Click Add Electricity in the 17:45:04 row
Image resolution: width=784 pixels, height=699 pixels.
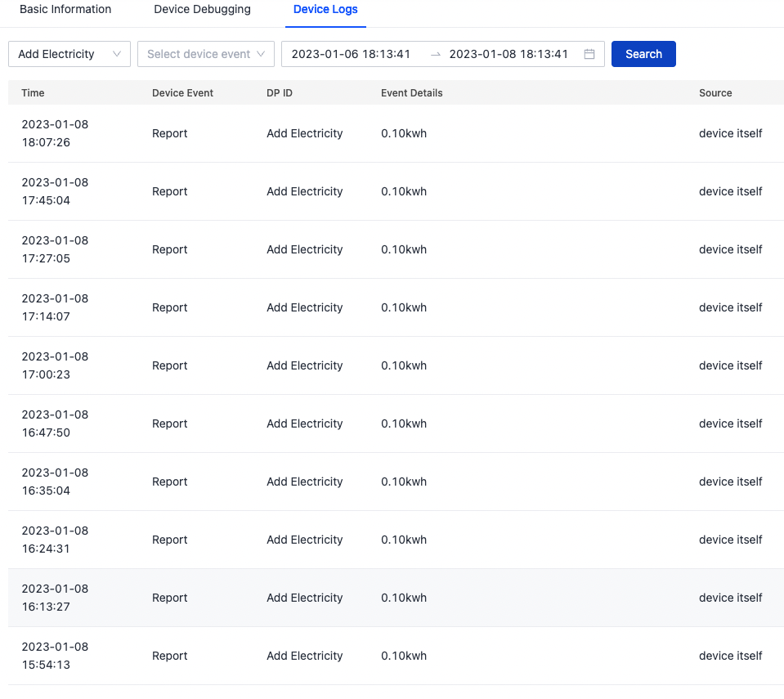[304, 191]
